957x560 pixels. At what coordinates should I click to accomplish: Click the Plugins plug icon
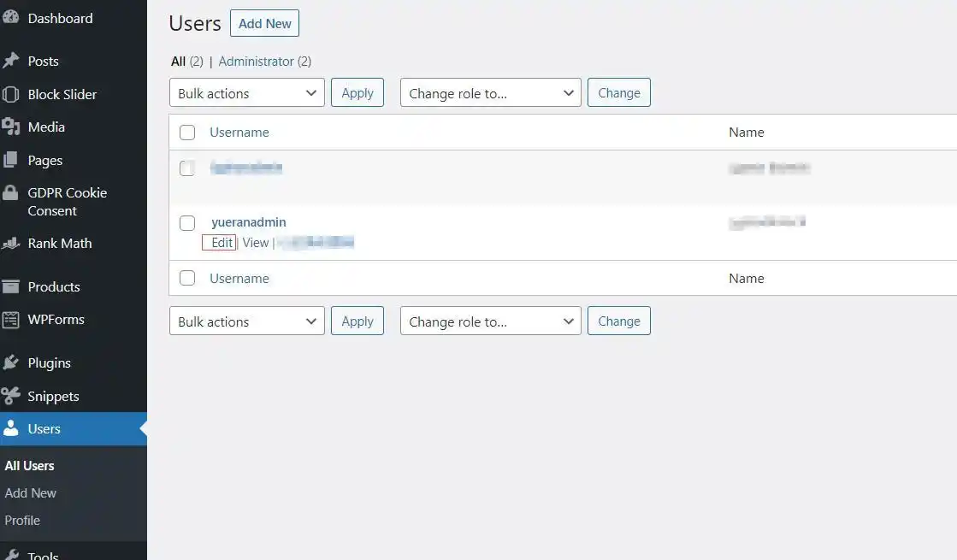pos(10,363)
